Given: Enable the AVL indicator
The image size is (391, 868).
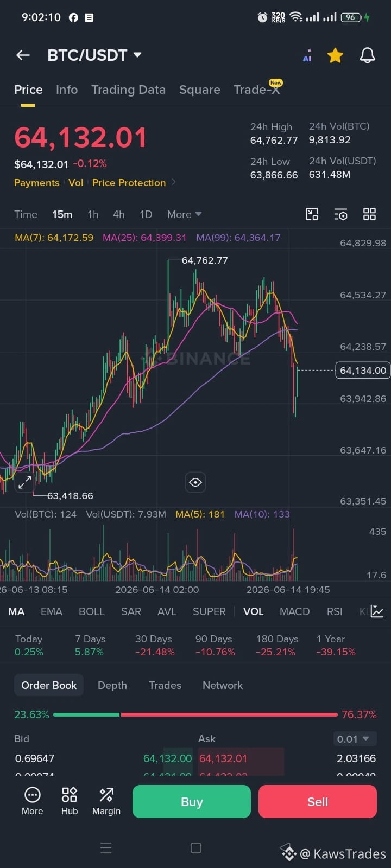Looking at the screenshot, I should (x=167, y=611).
